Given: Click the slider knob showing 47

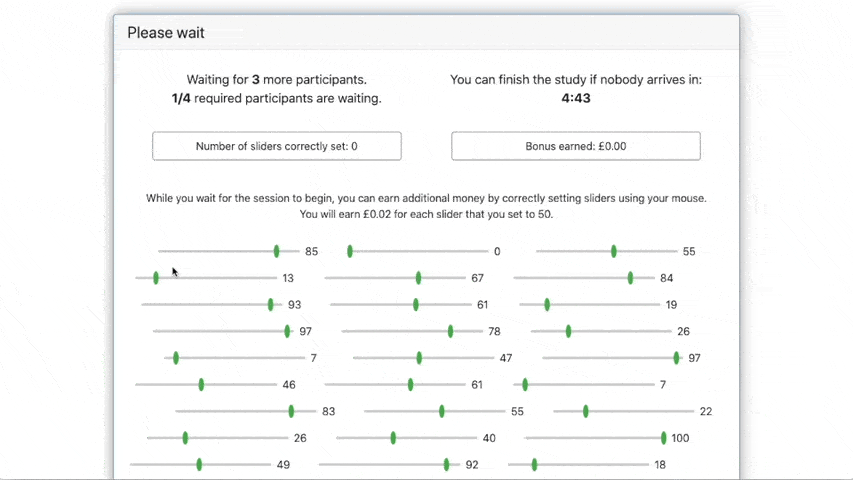Looking at the screenshot, I should (419, 358).
